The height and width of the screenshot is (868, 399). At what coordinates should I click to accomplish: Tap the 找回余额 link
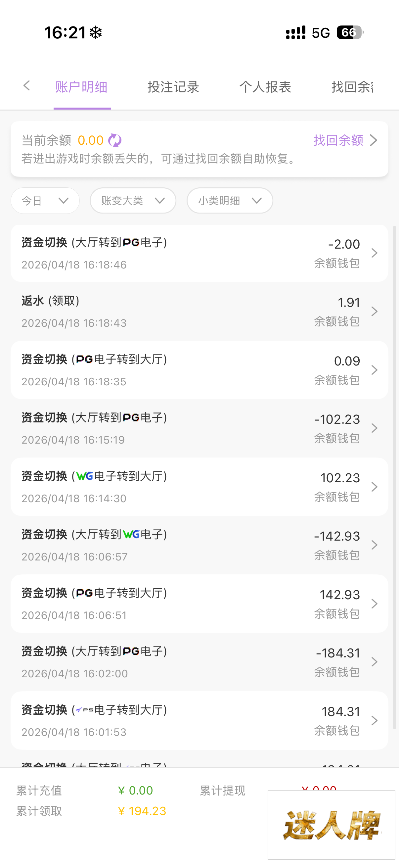pos(338,140)
